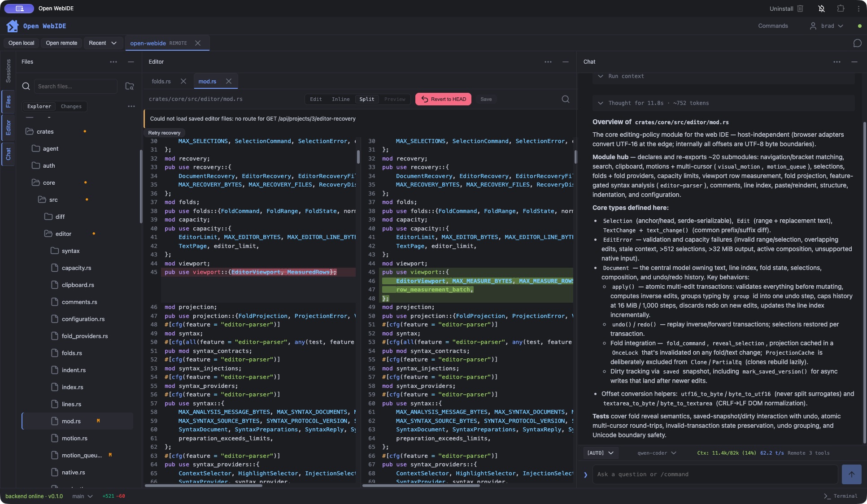Open the main branch dropdown in status bar
867x504 pixels.
click(x=83, y=496)
